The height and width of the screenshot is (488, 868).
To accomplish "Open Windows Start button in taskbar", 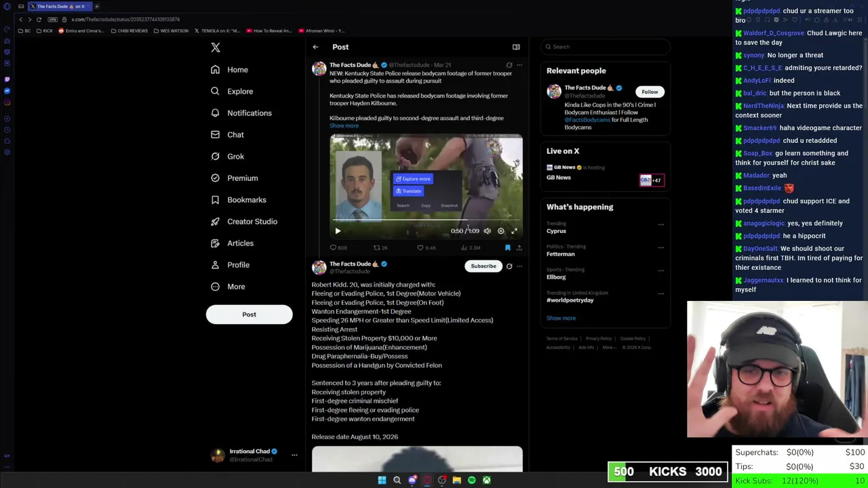I will point(382,480).
